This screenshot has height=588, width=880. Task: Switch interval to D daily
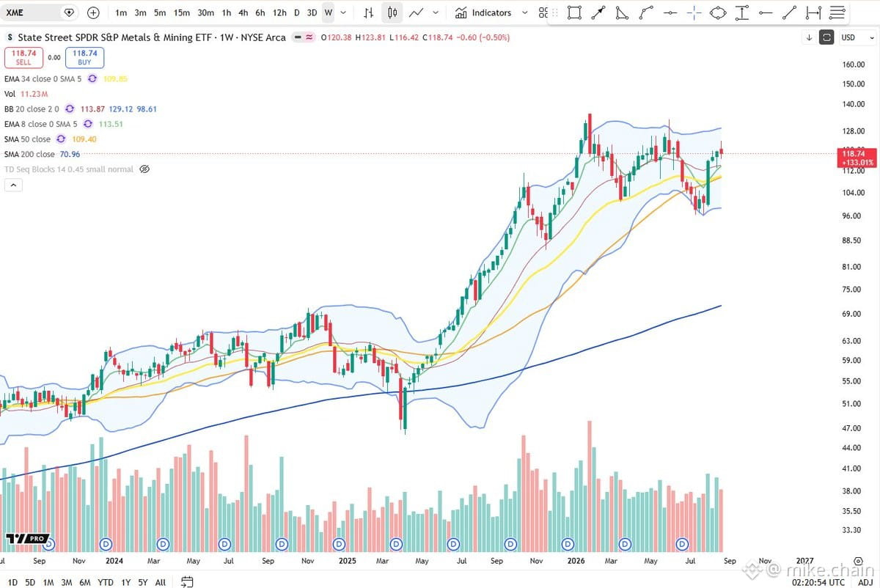pos(296,12)
